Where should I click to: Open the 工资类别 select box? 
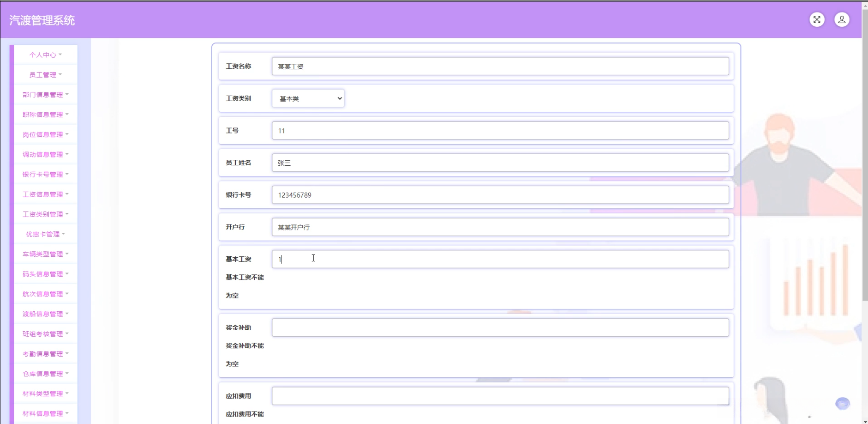pos(308,98)
